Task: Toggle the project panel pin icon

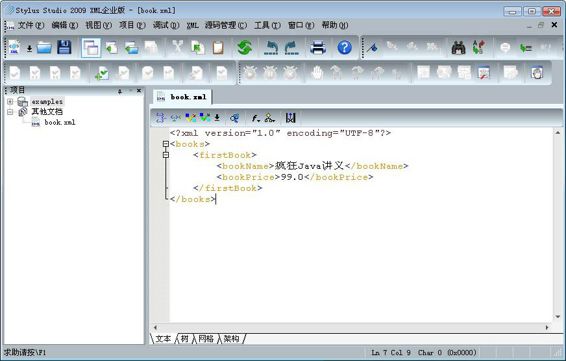Action: pos(120,91)
